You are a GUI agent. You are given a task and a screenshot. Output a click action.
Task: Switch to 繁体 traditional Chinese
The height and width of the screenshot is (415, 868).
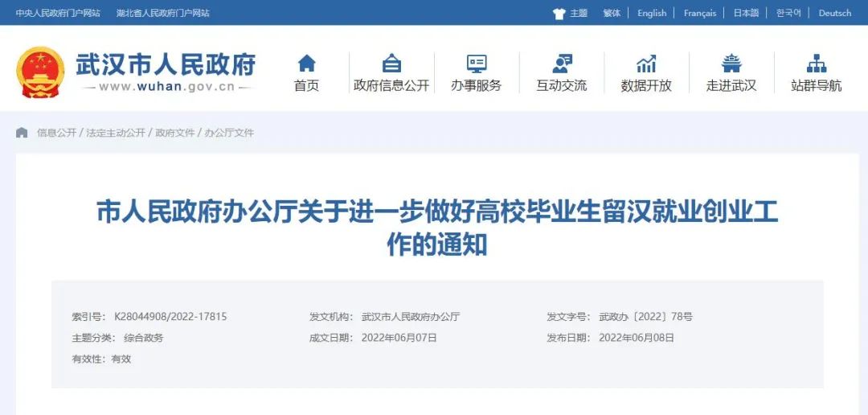[x=612, y=13]
